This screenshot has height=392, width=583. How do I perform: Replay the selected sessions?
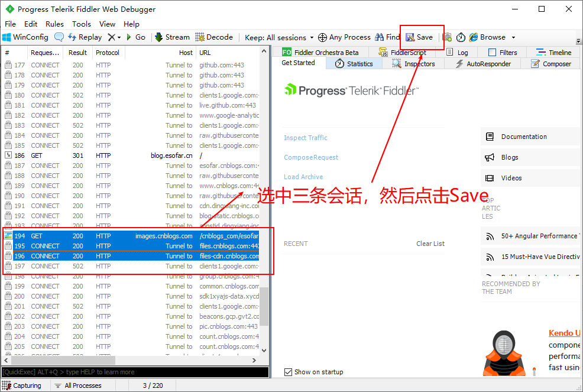(x=85, y=37)
